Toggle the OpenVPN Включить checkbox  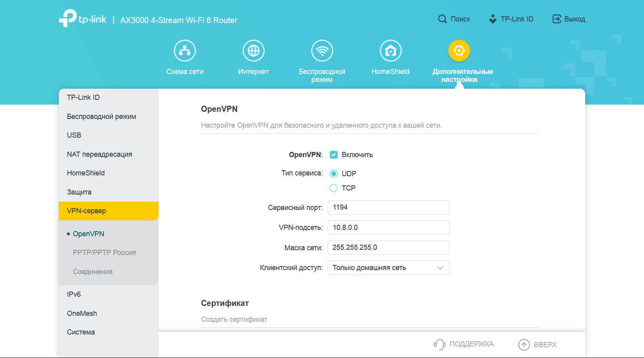tap(334, 155)
